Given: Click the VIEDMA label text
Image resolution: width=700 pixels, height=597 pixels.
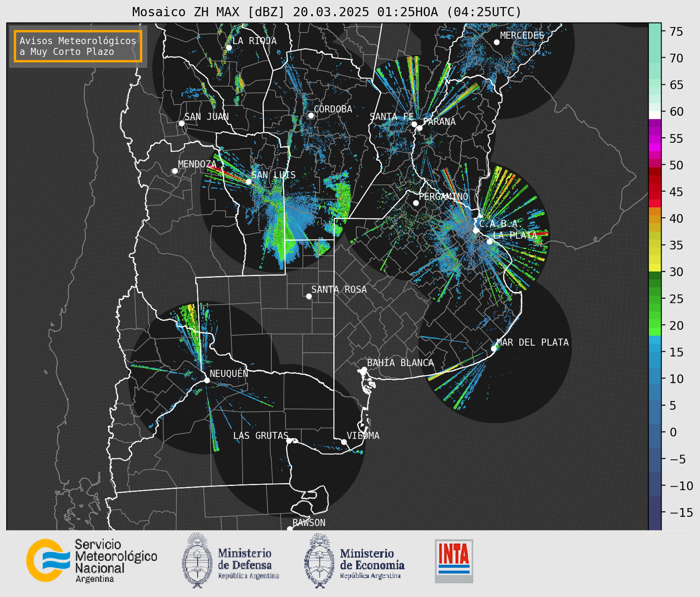Looking at the screenshot, I should click(x=363, y=436).
